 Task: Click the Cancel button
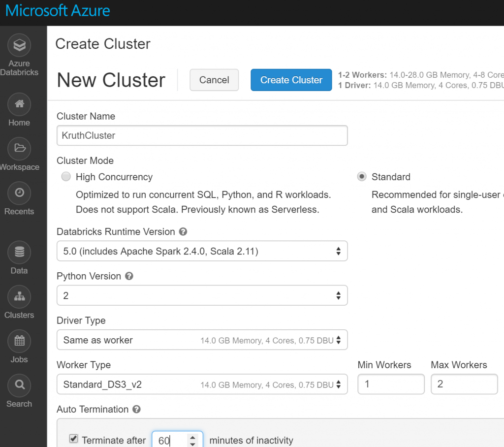point(214,80)
